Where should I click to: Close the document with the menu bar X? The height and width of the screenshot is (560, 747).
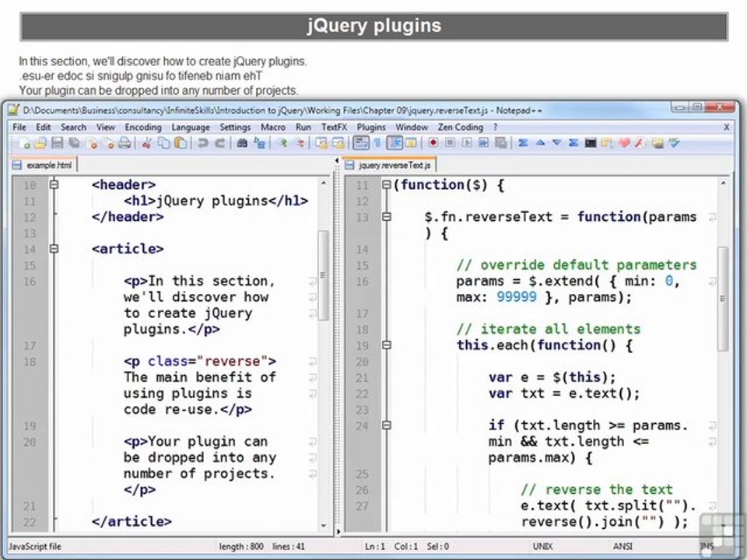pyautogui.click(x=726, y=127)
